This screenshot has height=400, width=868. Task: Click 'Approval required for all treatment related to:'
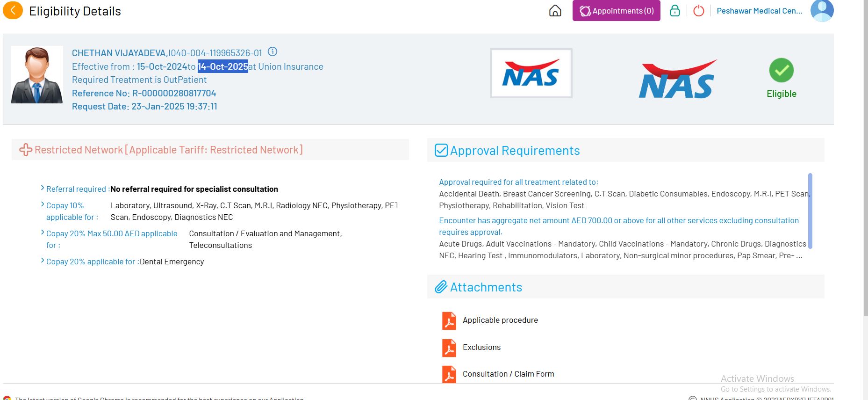518,182
